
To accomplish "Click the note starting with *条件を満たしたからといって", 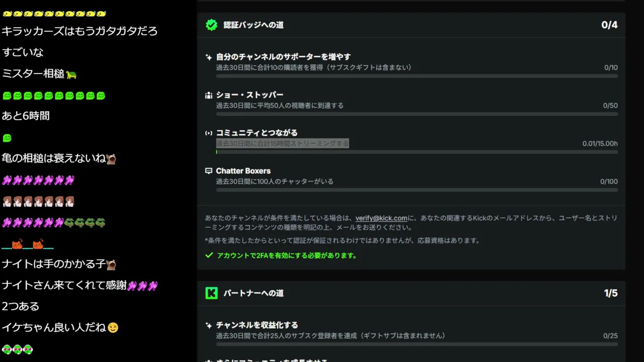I will click(342, 240).
